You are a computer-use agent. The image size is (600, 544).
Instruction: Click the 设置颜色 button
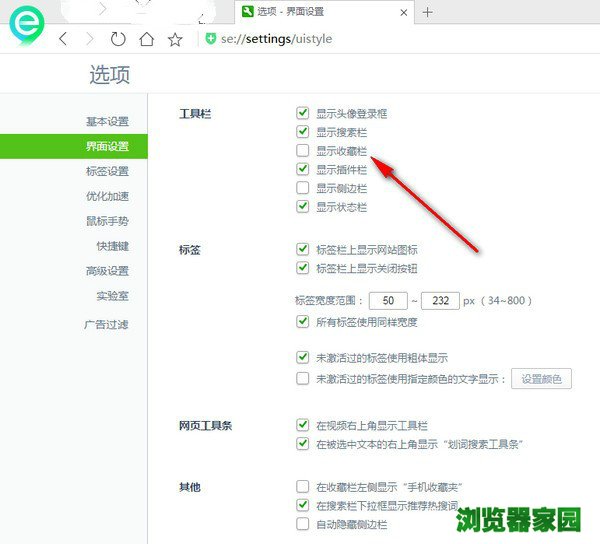(541, 379)
